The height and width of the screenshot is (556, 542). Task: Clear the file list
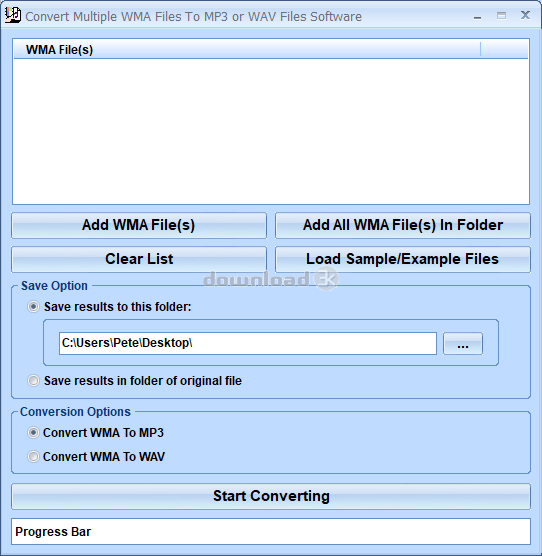coord(139,259)
